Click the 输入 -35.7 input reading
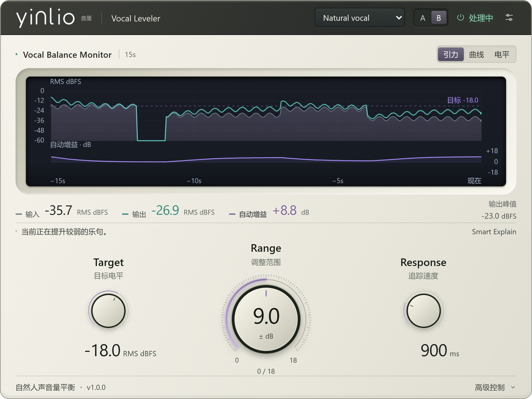 click(x=62, y=211)
